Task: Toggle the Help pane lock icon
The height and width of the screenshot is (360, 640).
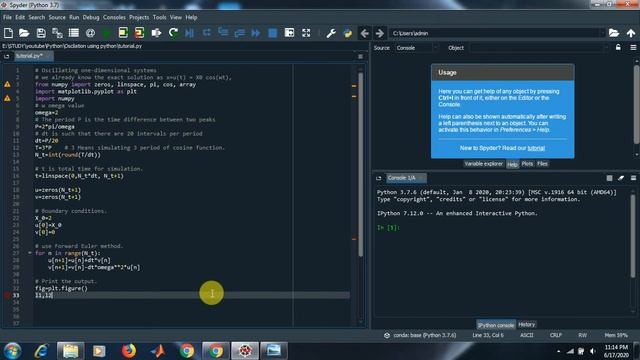Action: pyautogui.click(x=618, y=48)
